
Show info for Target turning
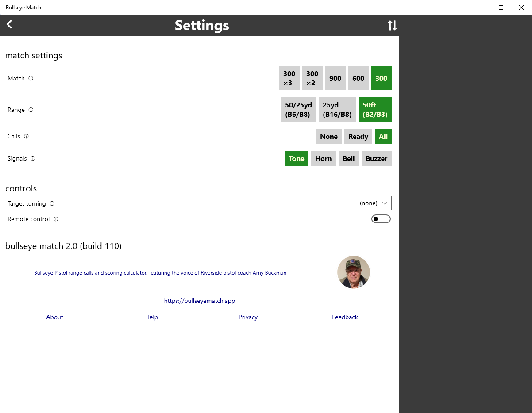pos(52,203)
